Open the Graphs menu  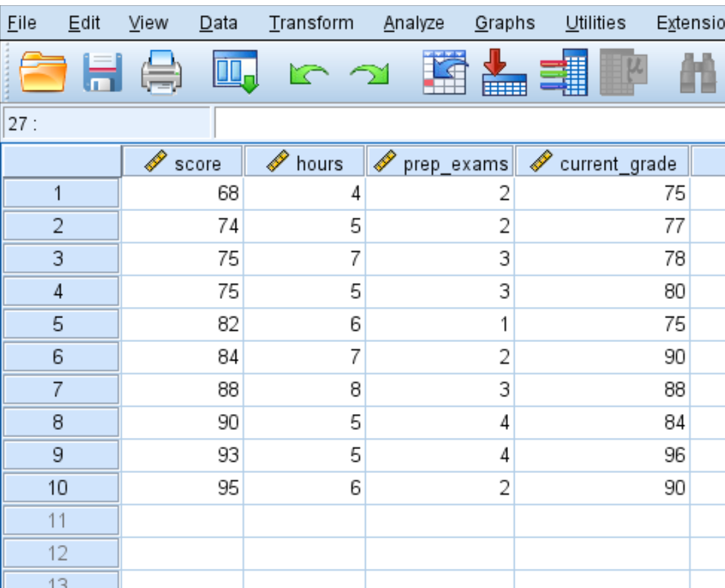point(505,23)
